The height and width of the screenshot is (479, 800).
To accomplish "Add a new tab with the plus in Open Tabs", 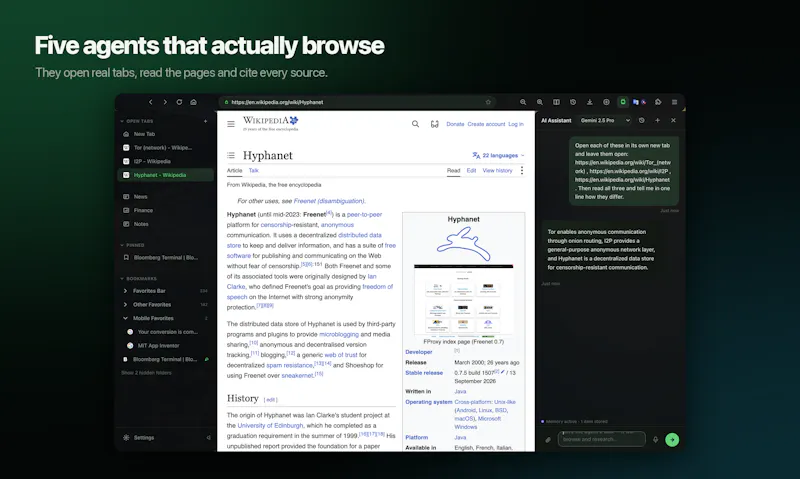I will point(206,121).
